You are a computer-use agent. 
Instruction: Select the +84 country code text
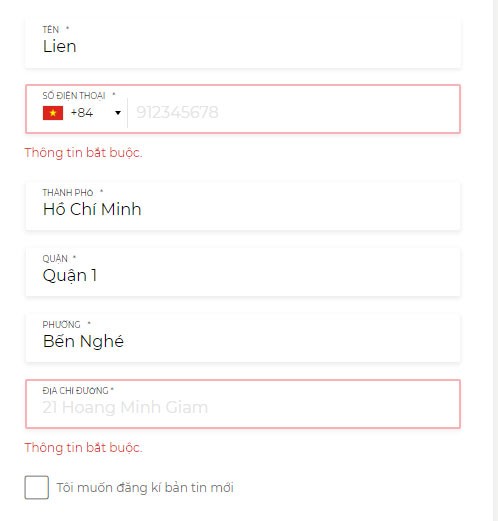coord(82,113)
